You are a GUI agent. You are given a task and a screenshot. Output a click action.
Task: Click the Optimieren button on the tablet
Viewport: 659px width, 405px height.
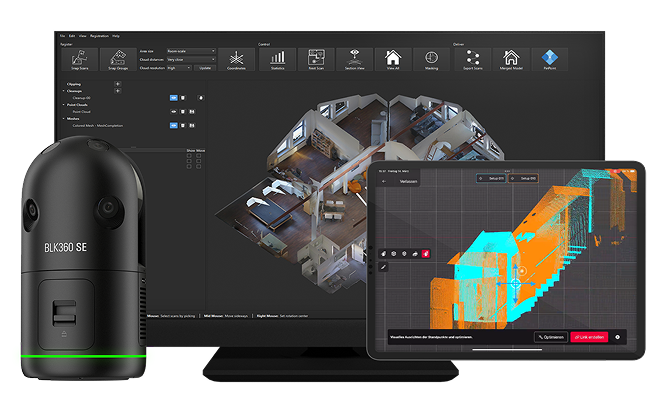(x=551, y=337)
